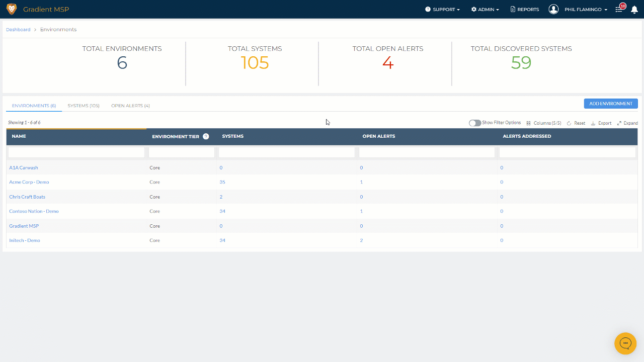644x362 pixels.
Task: Open the Contoso Nation - Demo environment
Action: tap(34, 211)
